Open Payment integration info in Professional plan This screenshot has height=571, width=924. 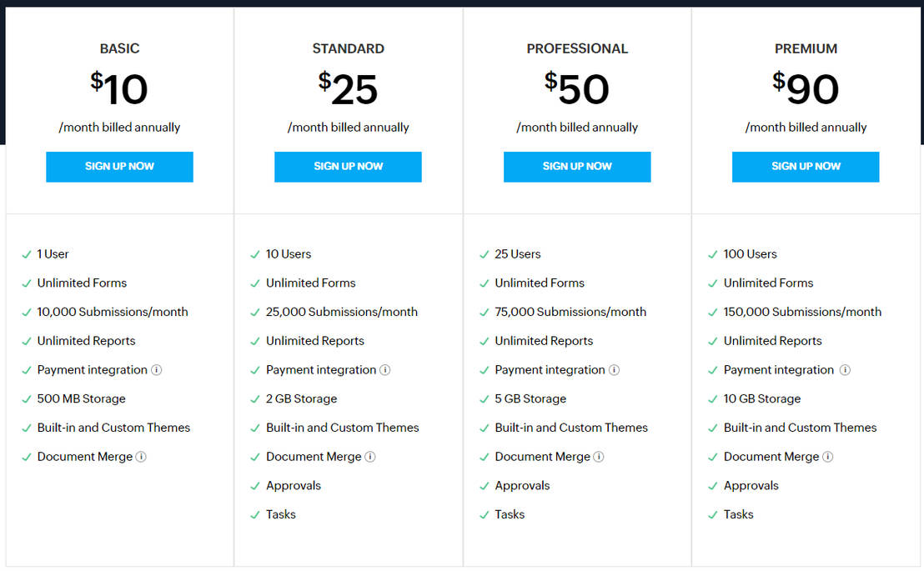click(x=615, y=369)
